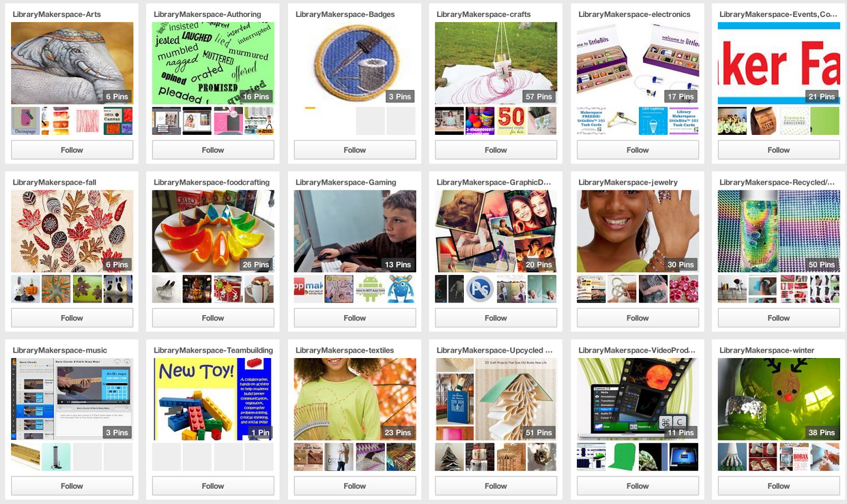Follow the LibraryMakerspace-Gaming board
847x504 pixels.
[355, 318]
